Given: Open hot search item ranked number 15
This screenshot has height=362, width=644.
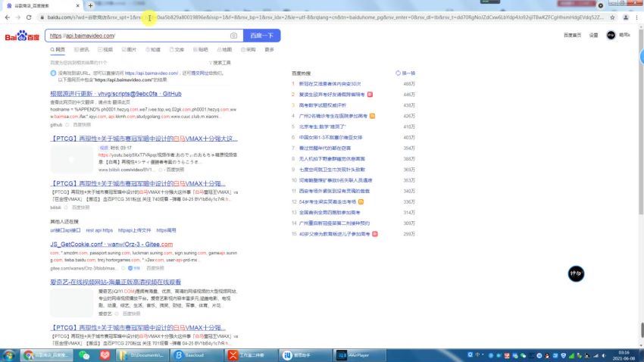Looking at the screenshot, I should point(334,234).
